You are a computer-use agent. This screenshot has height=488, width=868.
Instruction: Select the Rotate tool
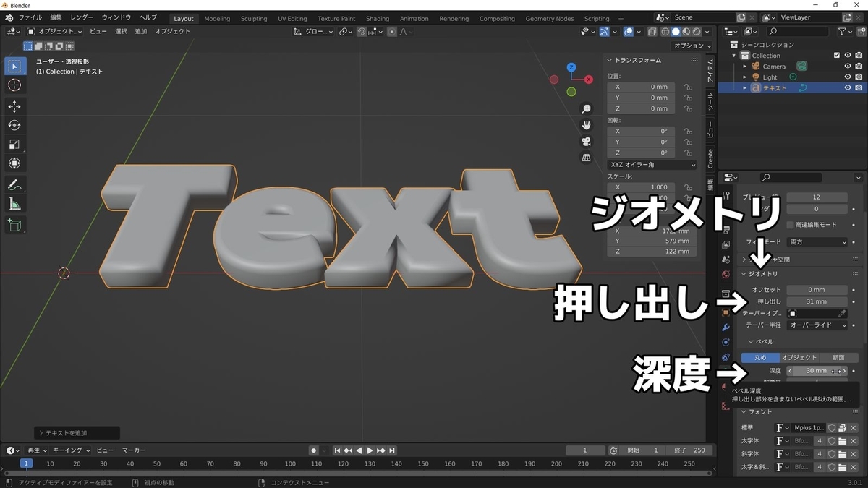point(14,125)
